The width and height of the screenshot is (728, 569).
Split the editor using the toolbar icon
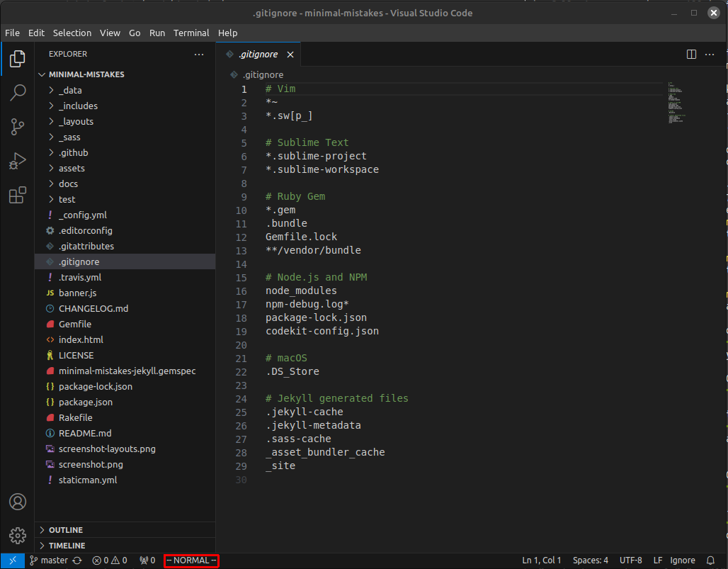point(690,54)
